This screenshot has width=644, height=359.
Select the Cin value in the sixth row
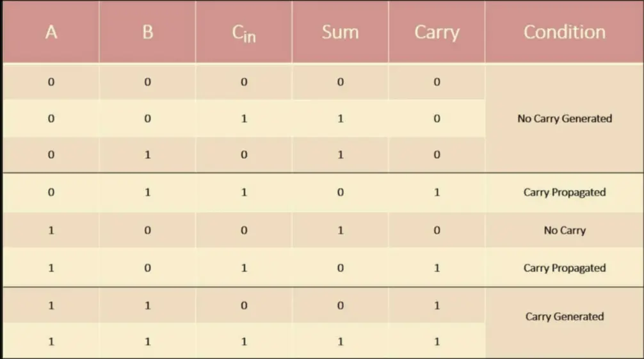(244, 268)
